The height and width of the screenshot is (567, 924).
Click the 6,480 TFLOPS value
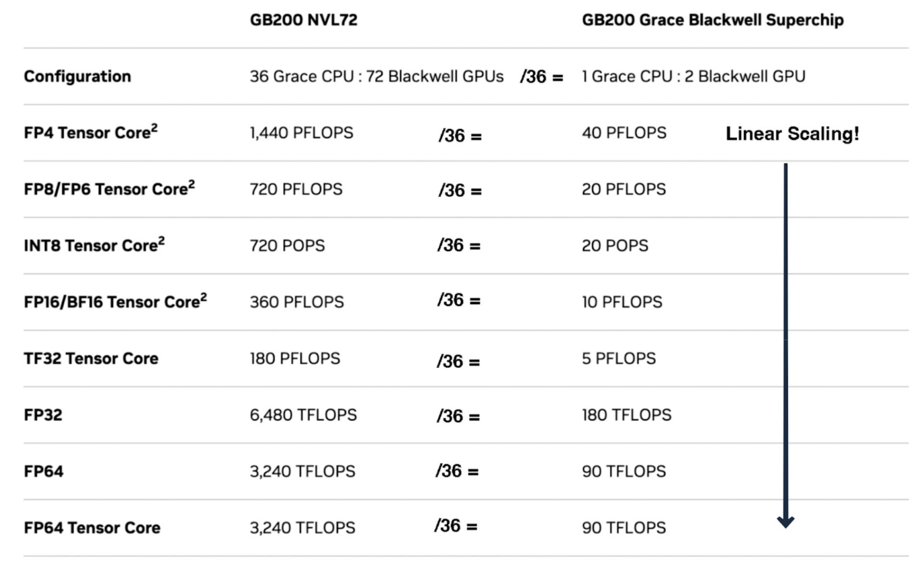[x=303, y=415]
